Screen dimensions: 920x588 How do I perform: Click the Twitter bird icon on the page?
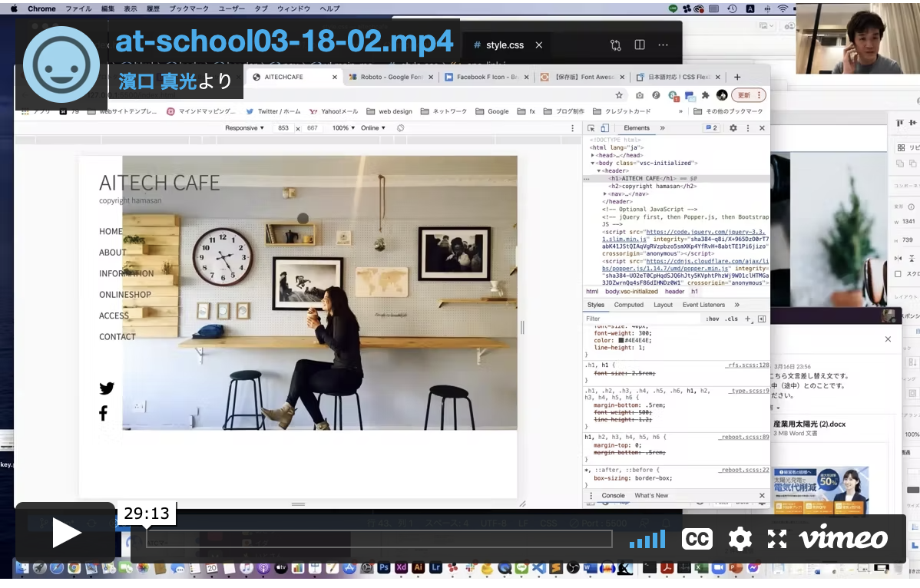point(106,388)
